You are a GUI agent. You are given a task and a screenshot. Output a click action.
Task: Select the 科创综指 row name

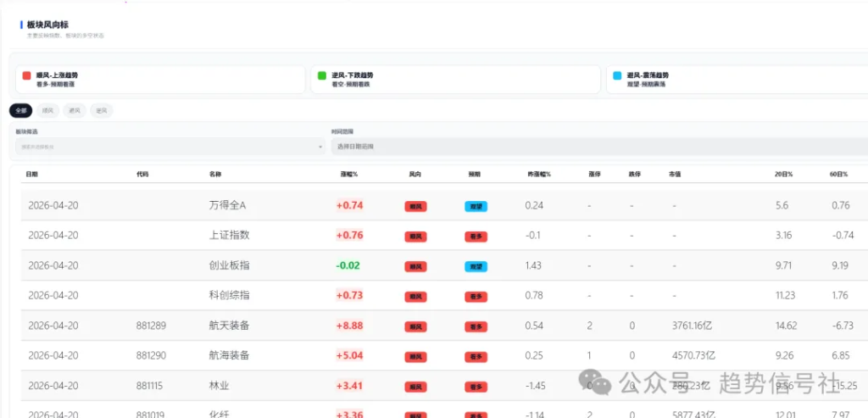229,296
